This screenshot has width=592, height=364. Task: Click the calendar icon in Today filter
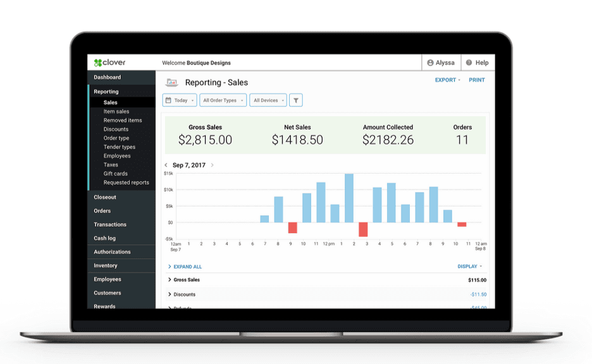(x=168, y=100)
